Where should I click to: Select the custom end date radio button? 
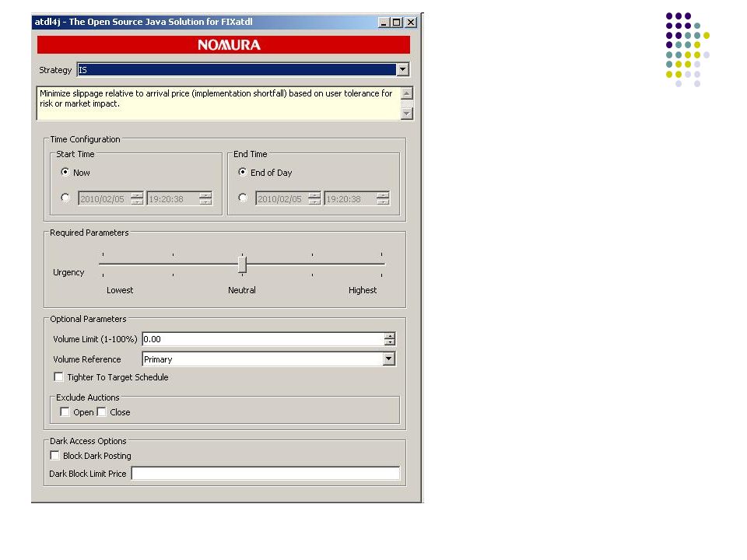pos(243,198)
